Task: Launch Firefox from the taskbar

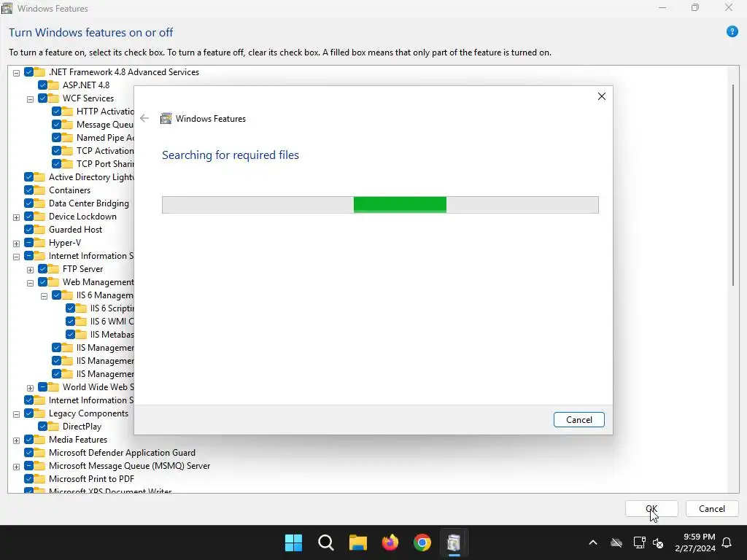Action: pos(390,542)
